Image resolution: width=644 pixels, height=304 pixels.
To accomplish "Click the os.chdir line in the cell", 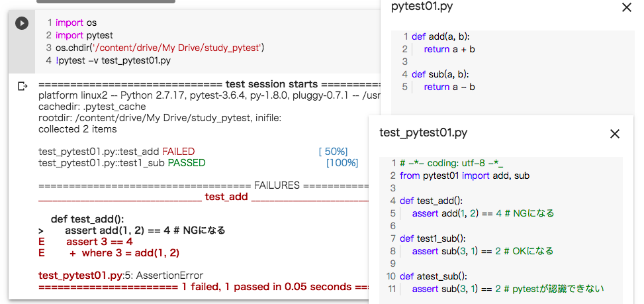I will (x=160, y=48).
